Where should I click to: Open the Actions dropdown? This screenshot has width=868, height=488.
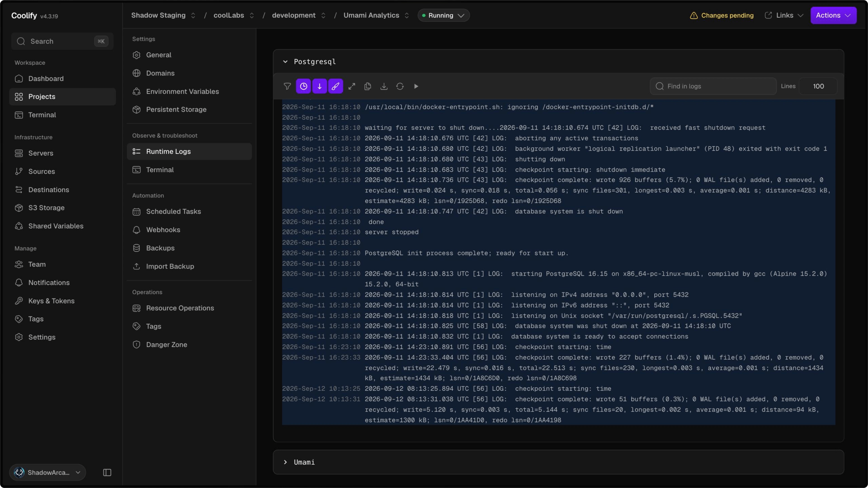(833, 16)
